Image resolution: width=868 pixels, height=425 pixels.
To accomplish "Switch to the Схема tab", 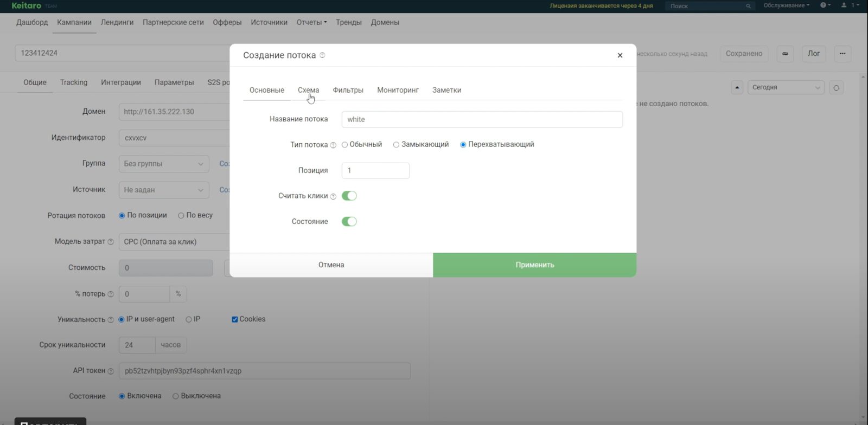I will 308,90.
